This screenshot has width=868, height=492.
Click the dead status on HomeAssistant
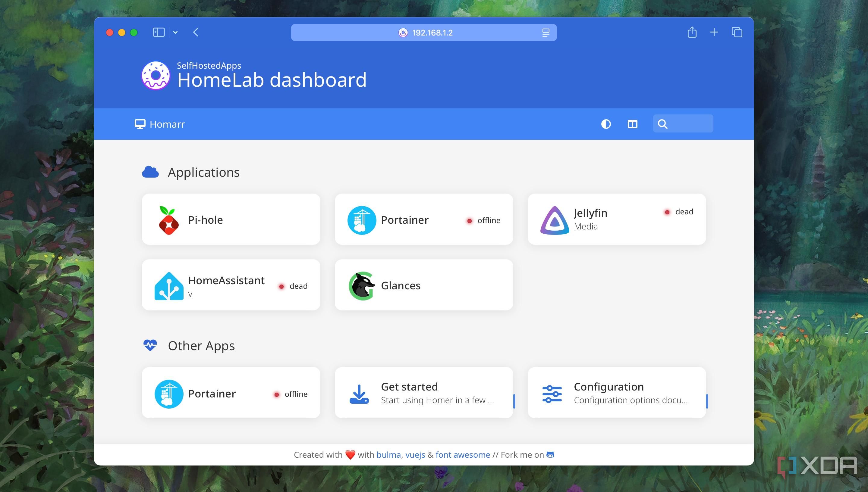click(293, 286)
